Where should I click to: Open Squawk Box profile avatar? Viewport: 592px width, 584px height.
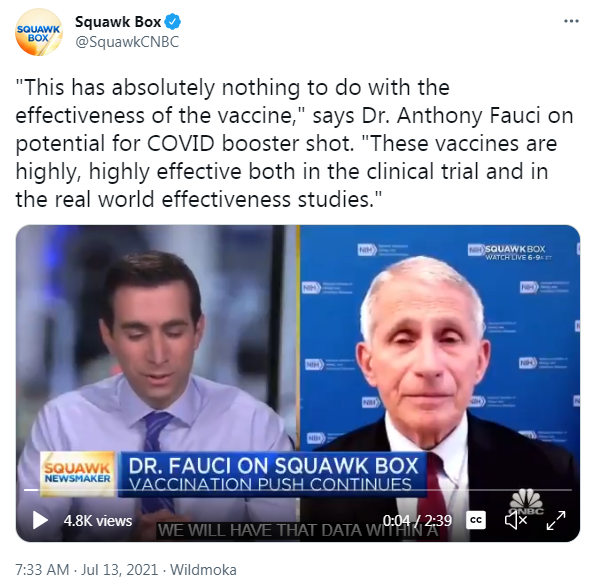tap(38, 32)
